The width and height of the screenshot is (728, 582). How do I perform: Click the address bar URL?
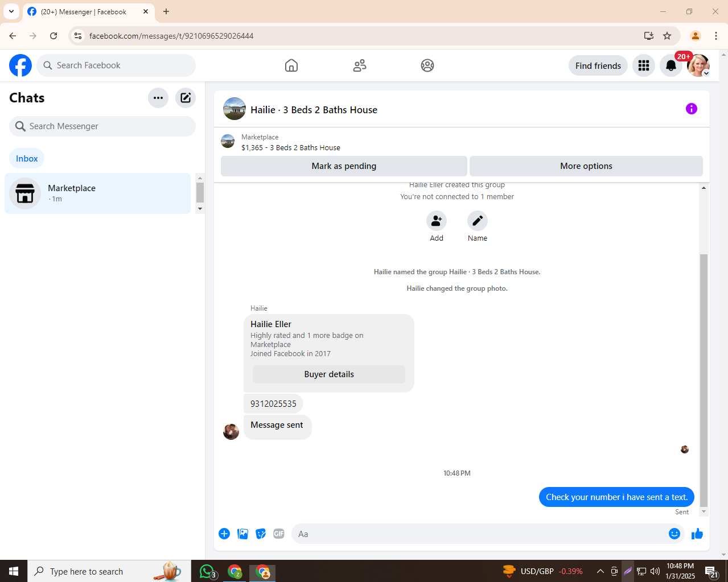coord(171,36)
